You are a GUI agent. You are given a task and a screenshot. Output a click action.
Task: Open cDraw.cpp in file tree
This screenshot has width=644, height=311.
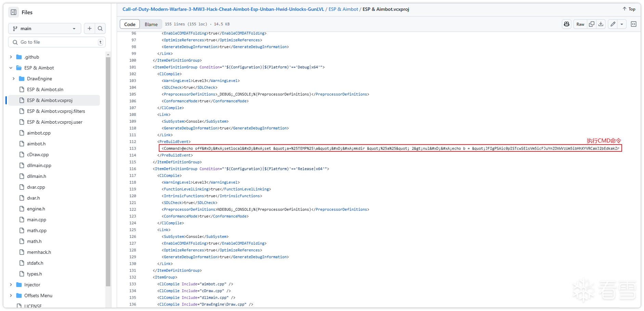point(38,154)
